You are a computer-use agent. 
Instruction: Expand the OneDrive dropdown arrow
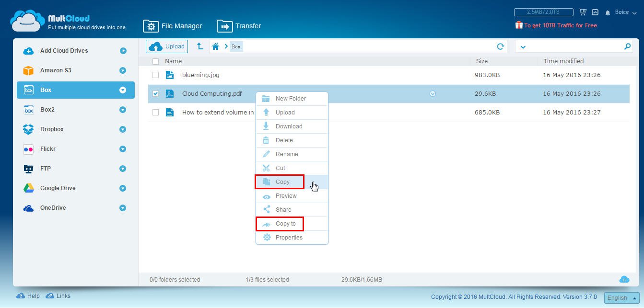123,208
